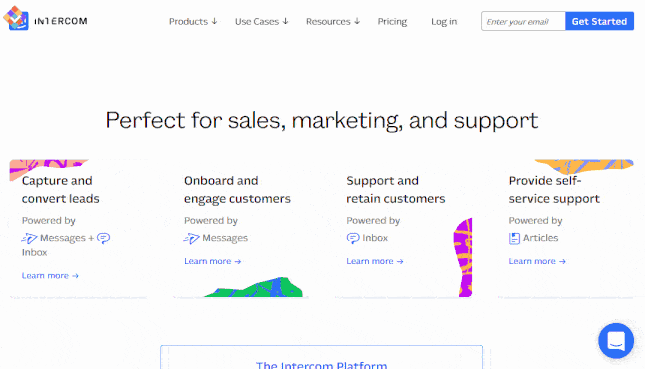This screenshot has height=369, width=645.
Task: Follow Learn more under Provide self-service support
Action: (537, 261)
